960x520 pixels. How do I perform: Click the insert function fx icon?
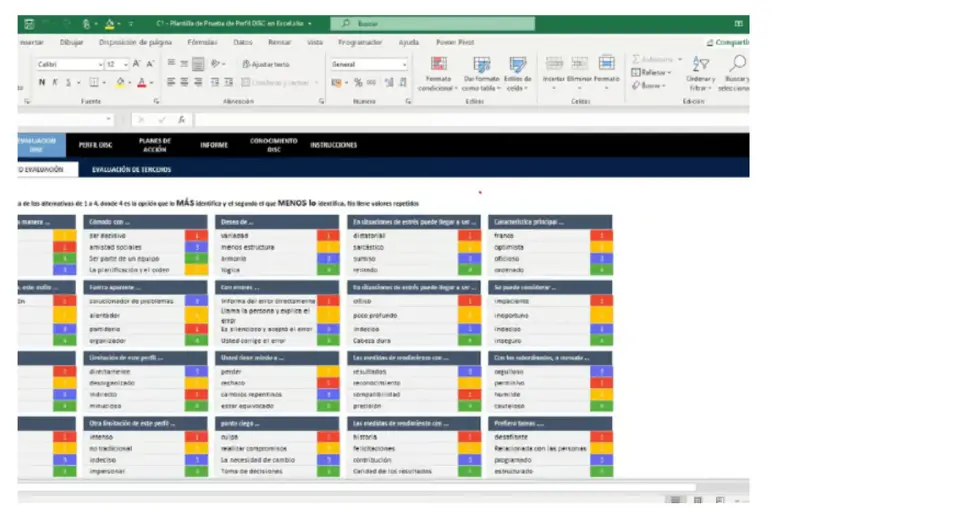click(x=181, y=119)
